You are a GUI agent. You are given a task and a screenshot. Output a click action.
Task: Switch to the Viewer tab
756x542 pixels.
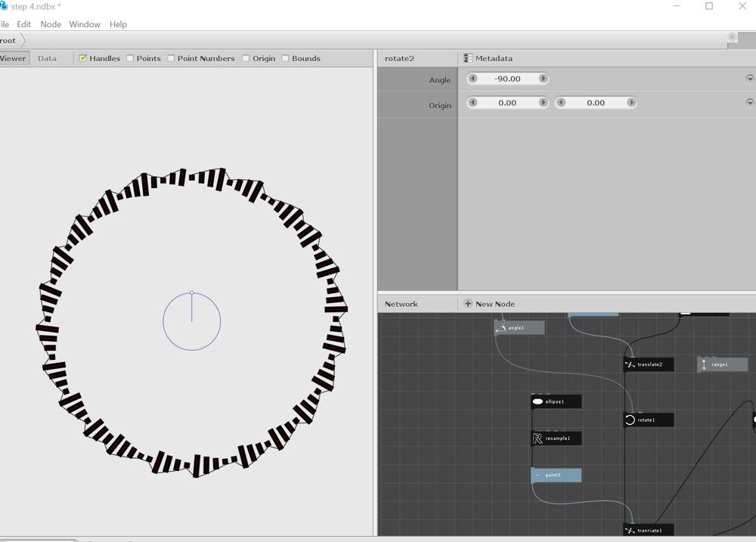coord(13,58)
